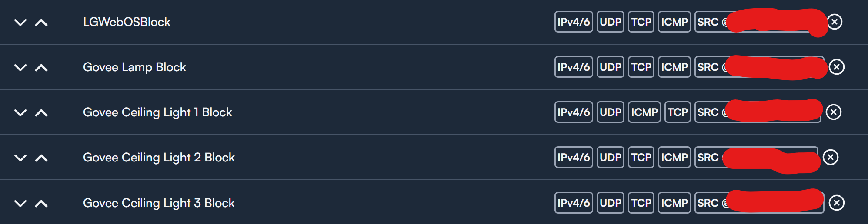Move LGWebOSBlock rule down
The height and width of the screenshot is (224, 868).
pyautogui.click(x=20, y=23)
